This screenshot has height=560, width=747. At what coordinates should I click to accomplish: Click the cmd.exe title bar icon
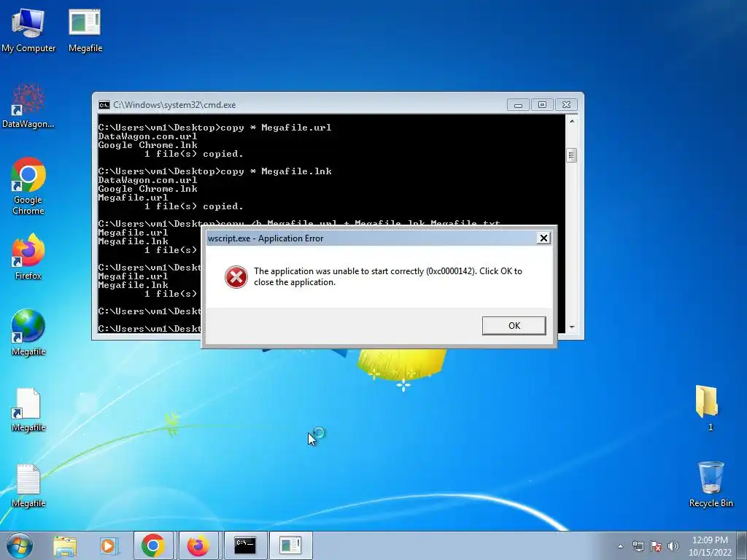[x=104, y=105]
